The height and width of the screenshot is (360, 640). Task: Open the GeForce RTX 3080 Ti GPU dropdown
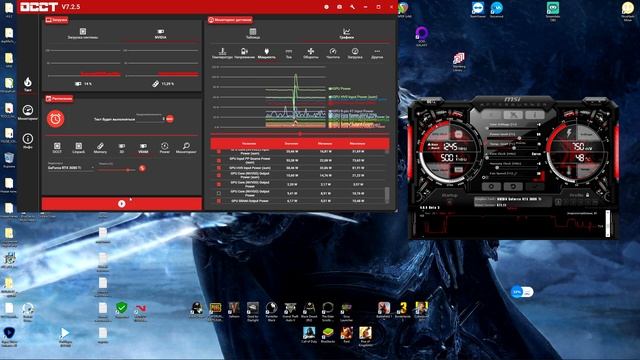click(70, 168)
